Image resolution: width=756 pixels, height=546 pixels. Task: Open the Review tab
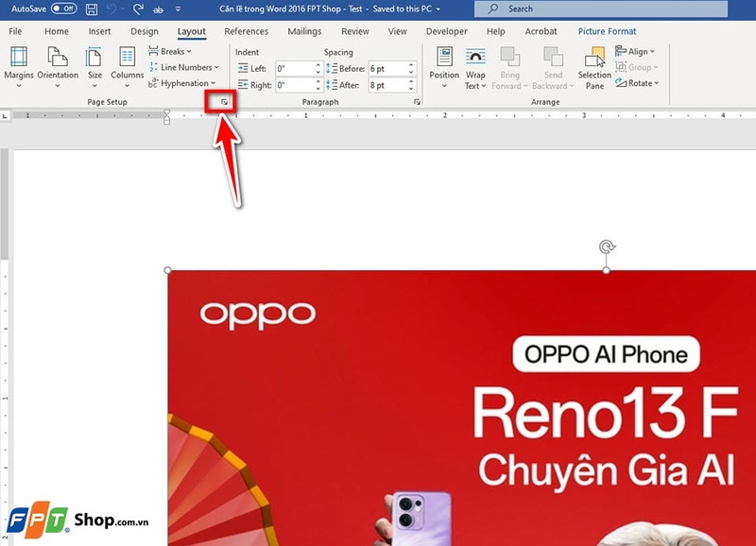coord(355,31)
